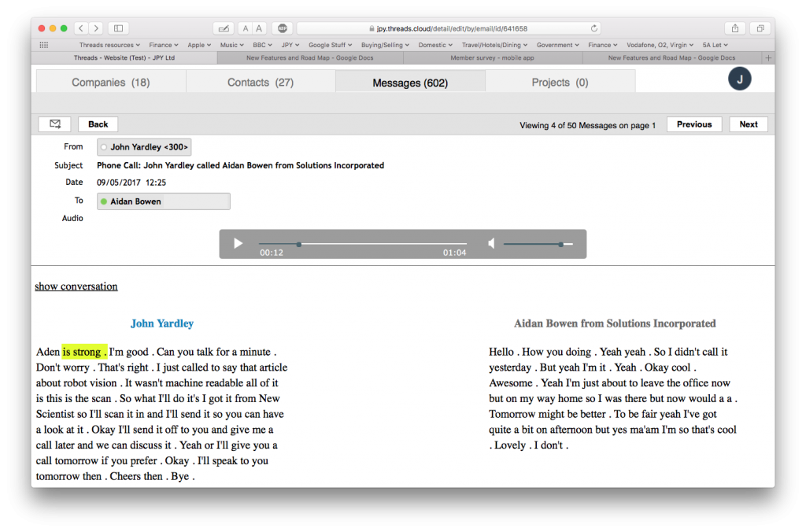
Task: Add a new browser tab
Action: coord(768,58)
